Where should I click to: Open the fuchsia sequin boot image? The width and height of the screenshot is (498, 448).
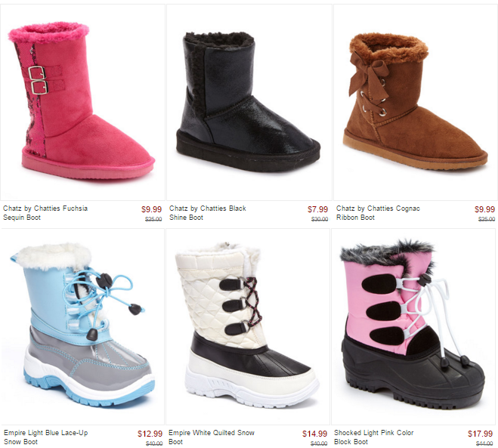click(x=82, y=102)
